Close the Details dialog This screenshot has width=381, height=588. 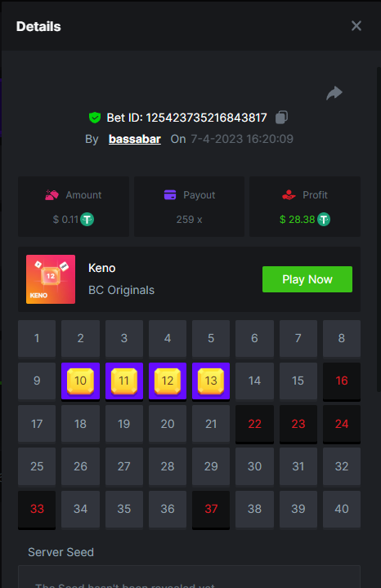tap(356, 26)
